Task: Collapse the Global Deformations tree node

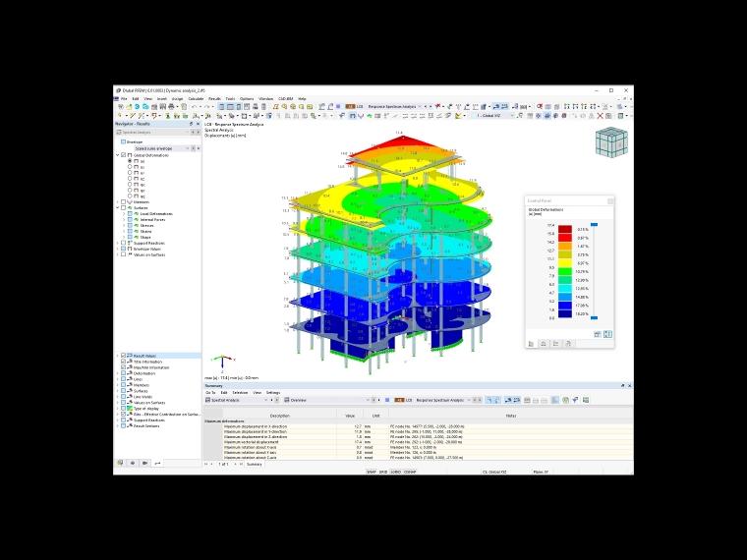Action: coord(118,155)
